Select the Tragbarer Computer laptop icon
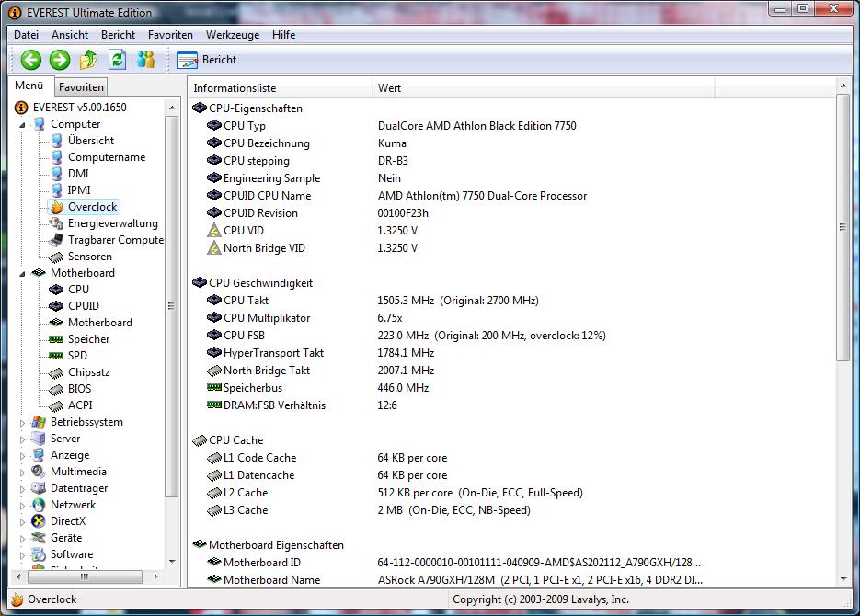Screen dimensions: 860x616 tap(56, 240)
